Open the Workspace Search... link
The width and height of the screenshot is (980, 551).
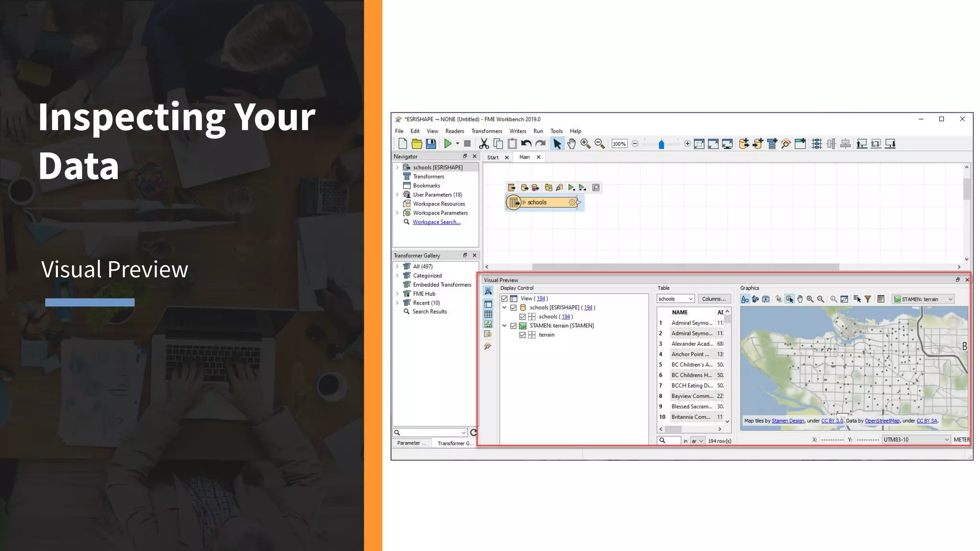(x=436, y=222)
